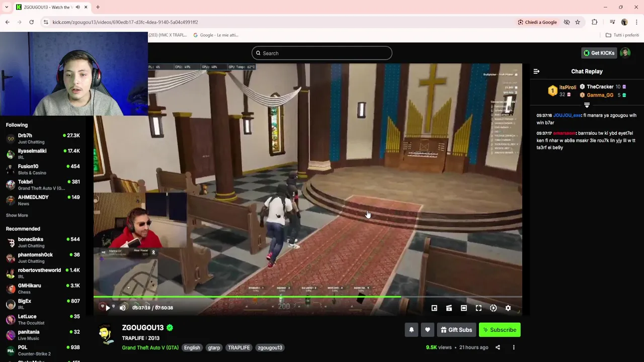Expand Show more under Following
644x362 pixels.
click(17, 215)
